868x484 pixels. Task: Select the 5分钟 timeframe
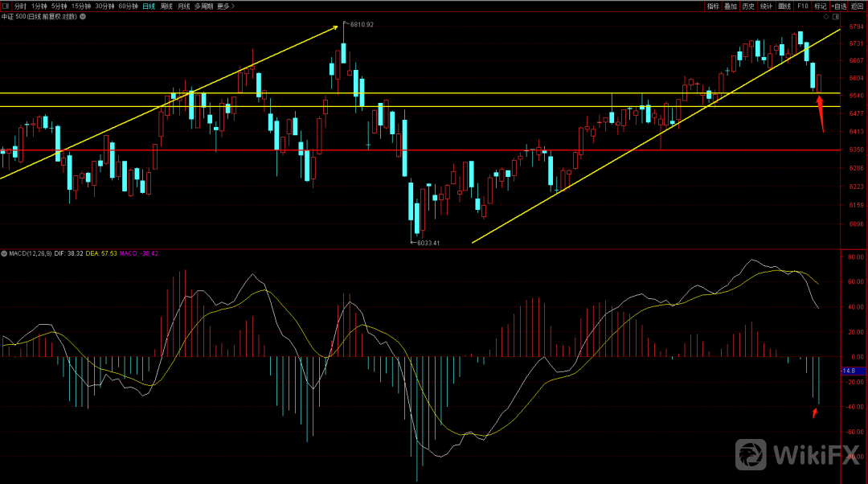pos(59,6)
